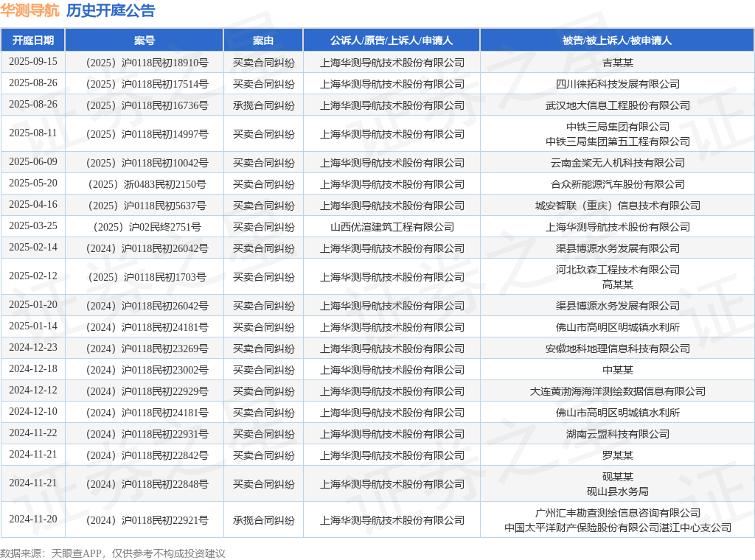This screenshot has width=755, height=560.
Task: Click the 历史开庭公告 heading
Action: (111, 10)
